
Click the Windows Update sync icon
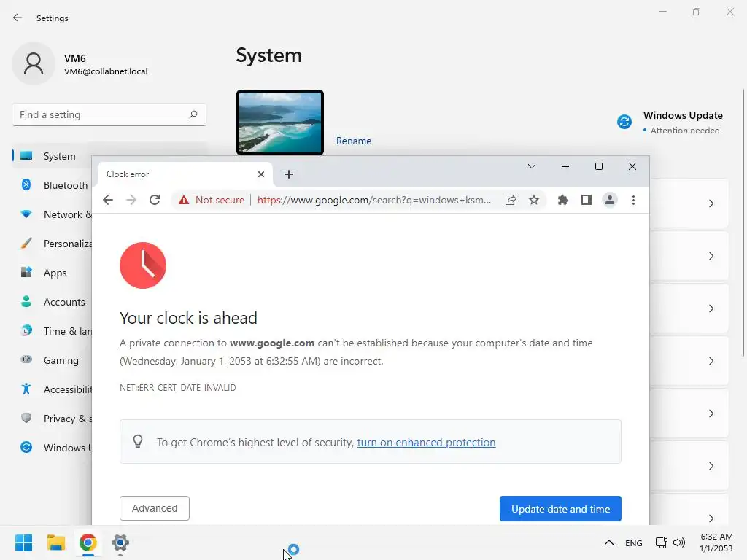tap(624, 122)
